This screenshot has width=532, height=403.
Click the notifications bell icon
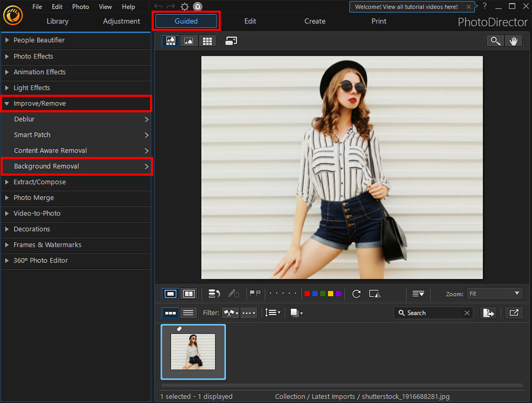(x=197, y=7)
